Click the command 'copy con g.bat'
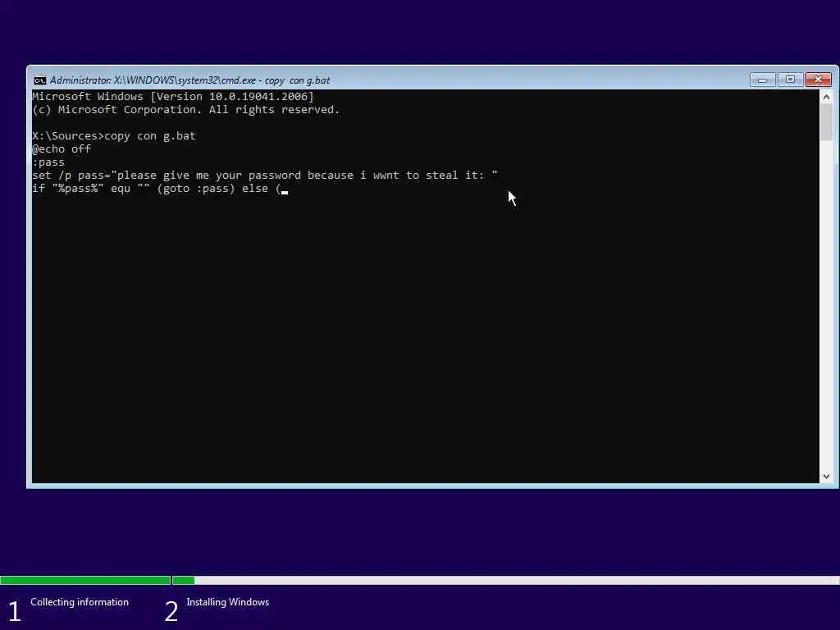Viewport: 840px width, 630px height. point(151,136)
